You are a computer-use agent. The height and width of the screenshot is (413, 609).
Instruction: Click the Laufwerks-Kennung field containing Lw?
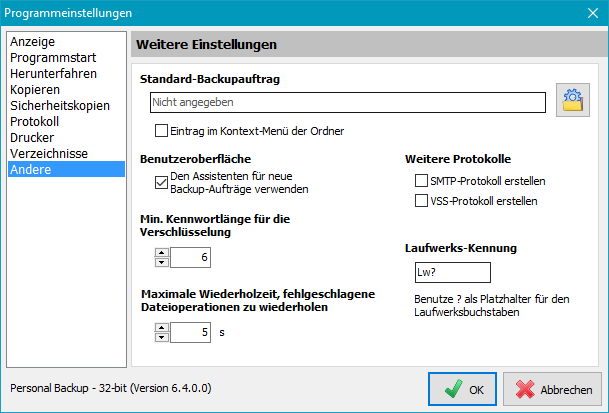point(453,272)
